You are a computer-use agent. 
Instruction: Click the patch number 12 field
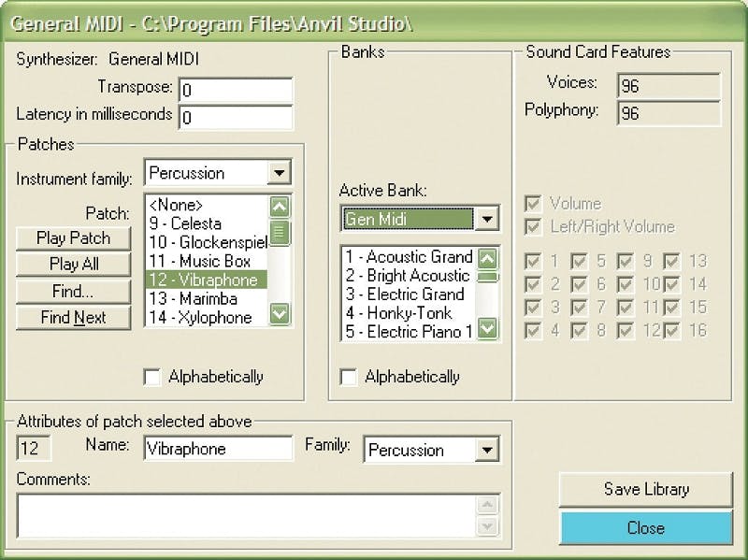tap(34, 449)
